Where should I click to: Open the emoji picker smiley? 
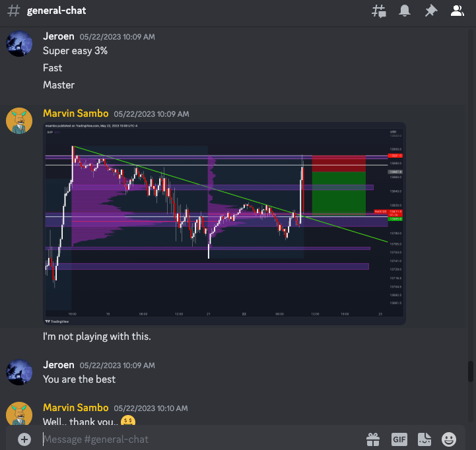point(449,439)
